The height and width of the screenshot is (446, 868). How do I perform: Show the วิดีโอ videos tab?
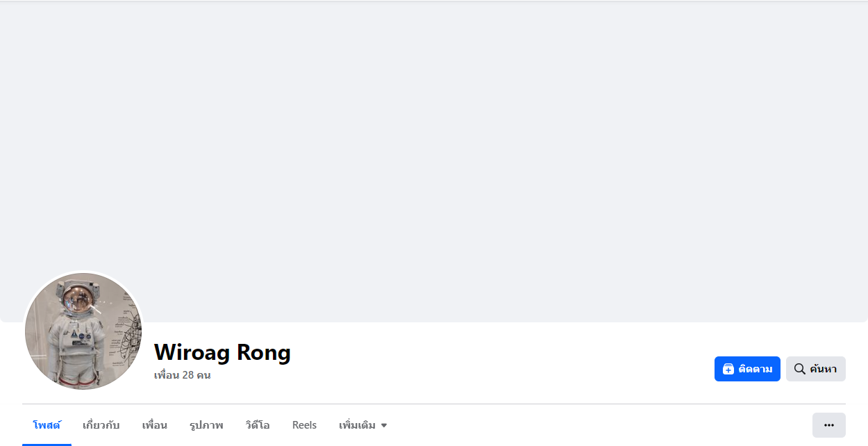(x=258, y=425)
